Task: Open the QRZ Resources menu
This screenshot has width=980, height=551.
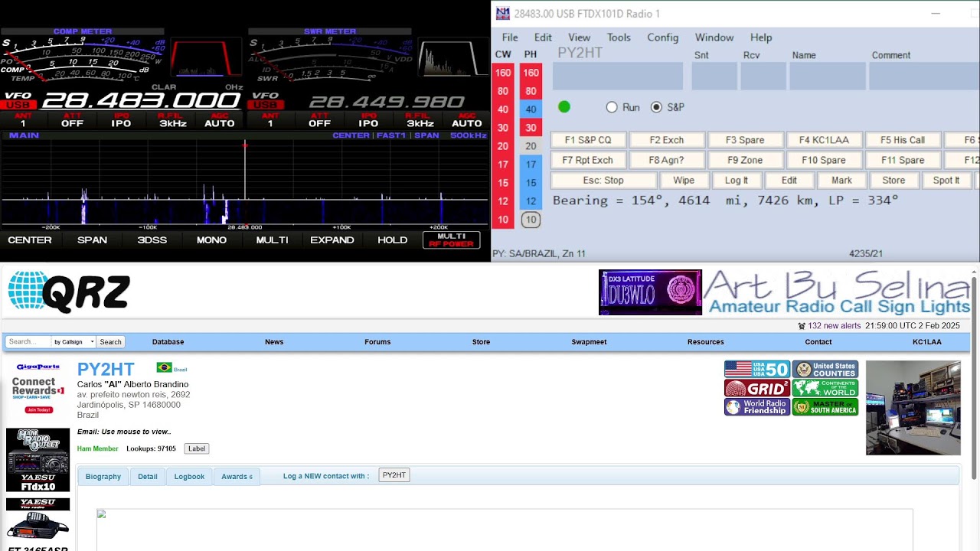Action: coord(705,342)
